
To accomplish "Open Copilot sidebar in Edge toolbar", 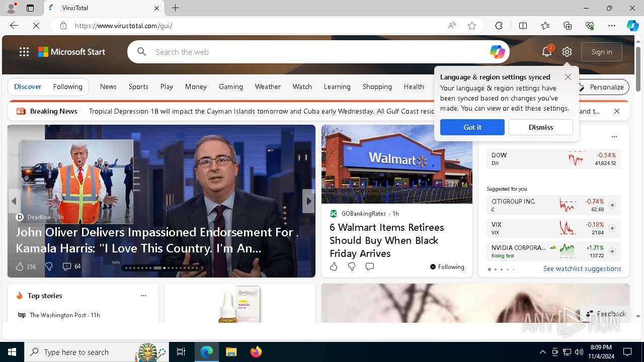I will tap(632, 26).
